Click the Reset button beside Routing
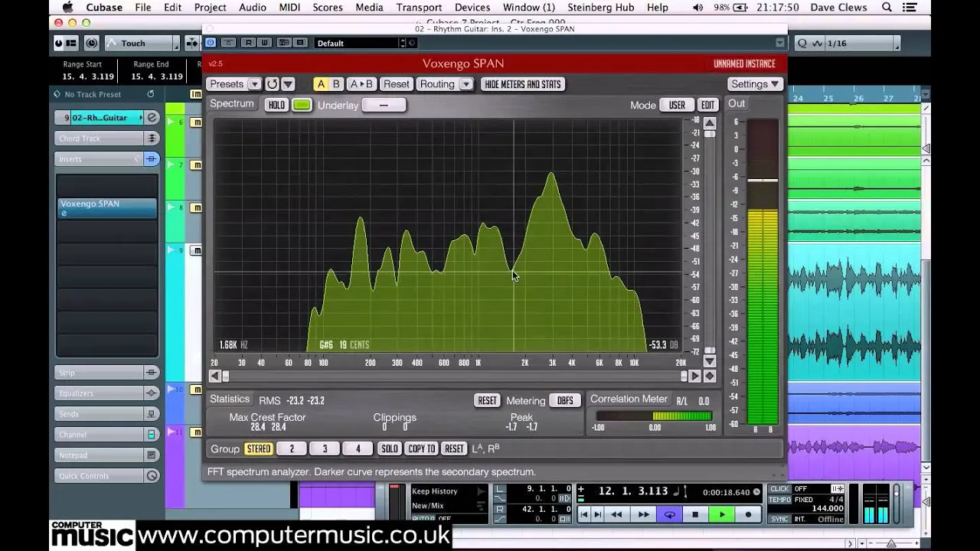Image resolution: width=980 pixels, height=551 pixels. point(396,84)
